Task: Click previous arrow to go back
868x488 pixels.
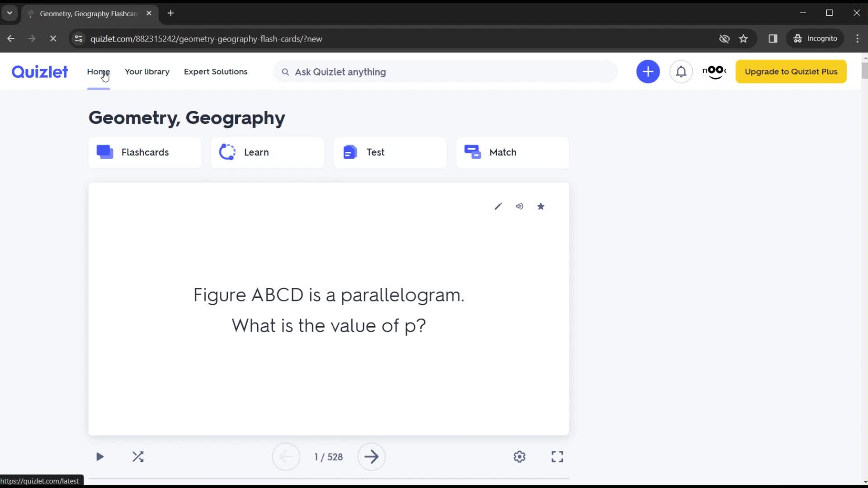Action: 286,456
